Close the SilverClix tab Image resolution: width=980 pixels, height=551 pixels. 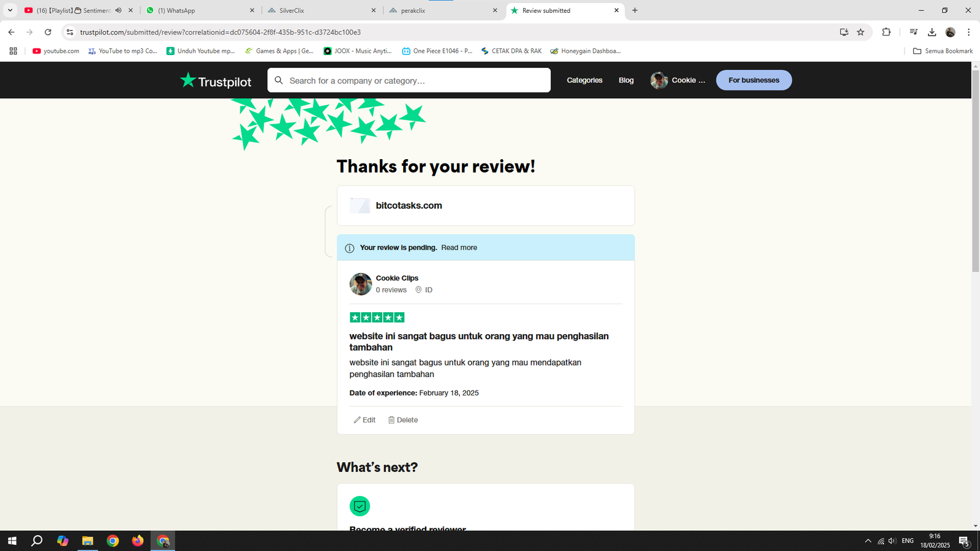[x=374, y=10]
